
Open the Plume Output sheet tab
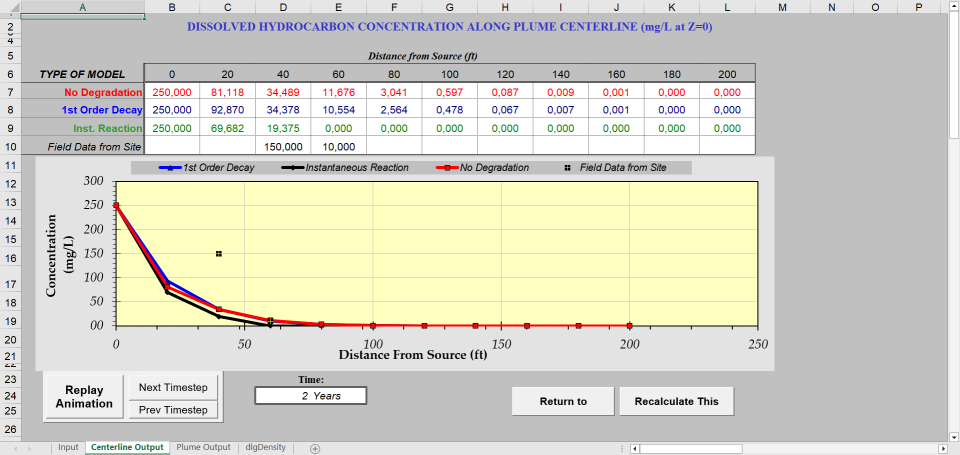pyautogui.click(x=203, y=447)
